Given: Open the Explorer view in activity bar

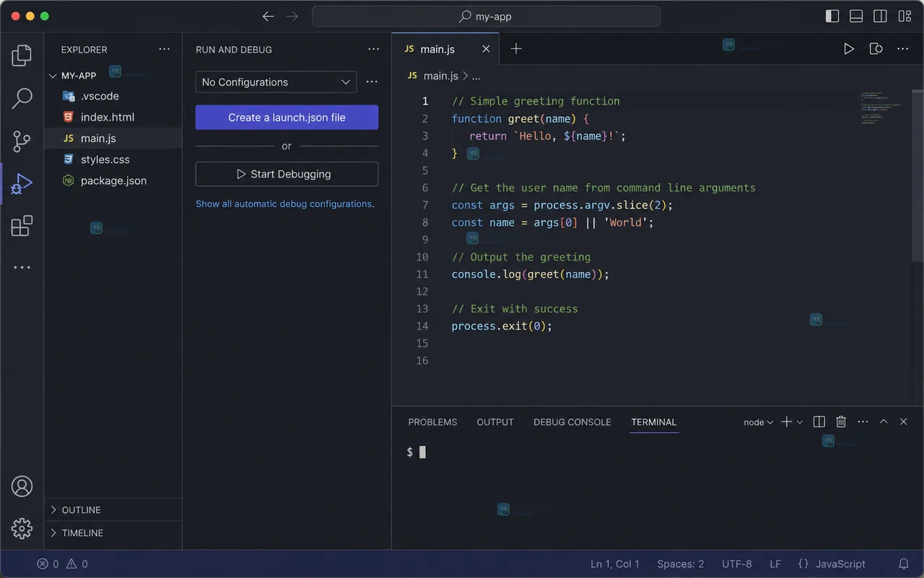Looking at the screenshot, I should [x=22, y=55].
